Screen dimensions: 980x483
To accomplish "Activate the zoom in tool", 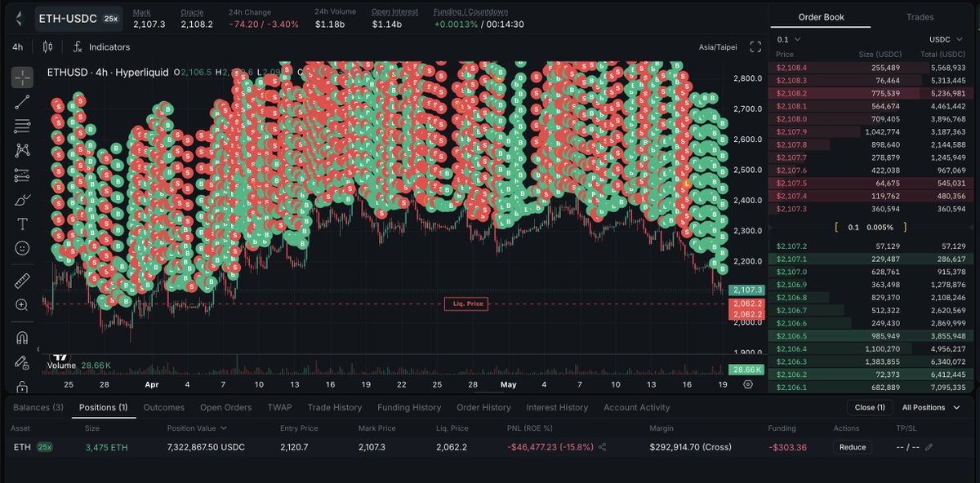I will click(22, 304).
